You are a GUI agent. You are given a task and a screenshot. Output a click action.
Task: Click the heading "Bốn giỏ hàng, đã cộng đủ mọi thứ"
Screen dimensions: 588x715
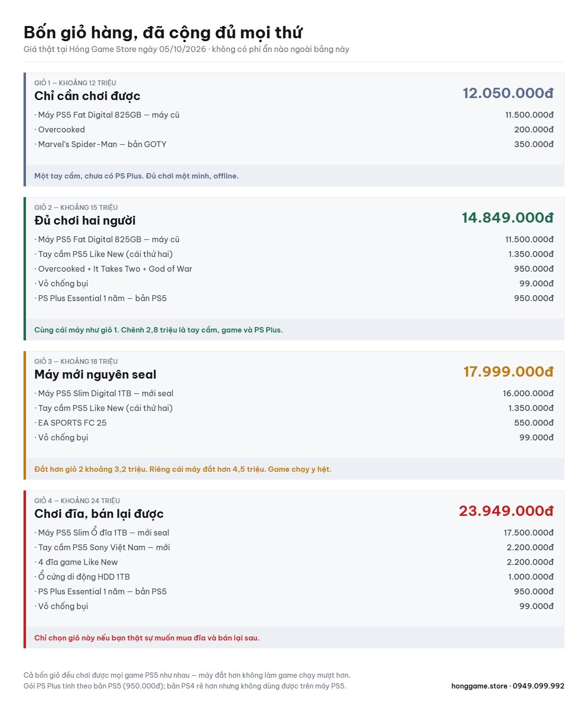point(163,33)
